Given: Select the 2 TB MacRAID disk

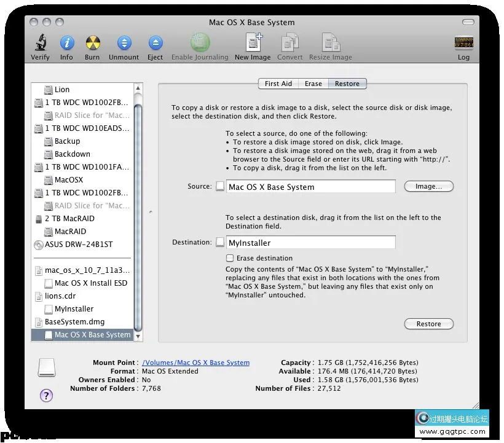Looking at the screenshot, I should 69,219.
